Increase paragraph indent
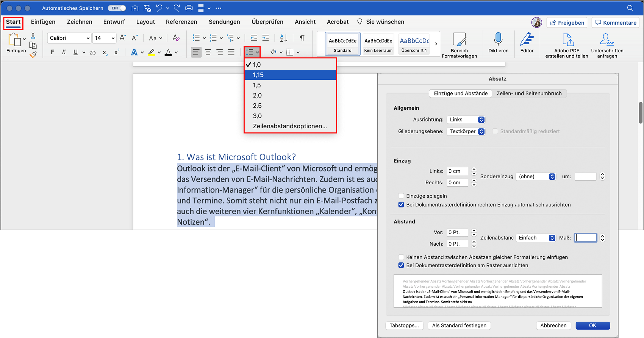Screen dimensions: 644x338 coord(266,38)
